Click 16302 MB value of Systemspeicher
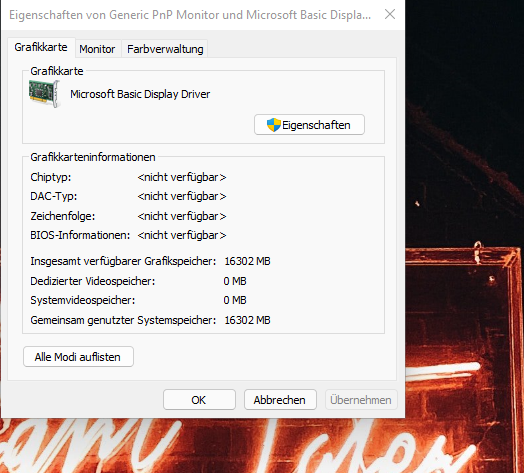 [247, 320]
